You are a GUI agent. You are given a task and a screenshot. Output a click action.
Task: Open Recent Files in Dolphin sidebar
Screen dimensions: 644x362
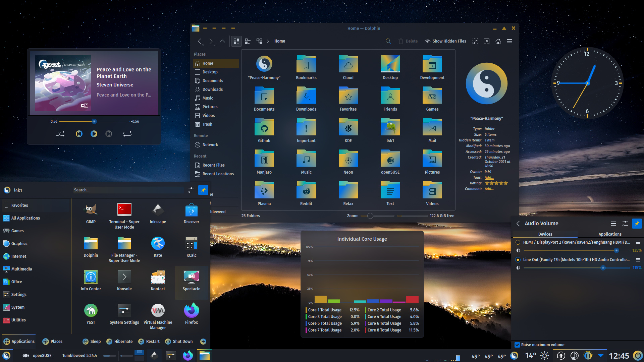coord(216,165)
